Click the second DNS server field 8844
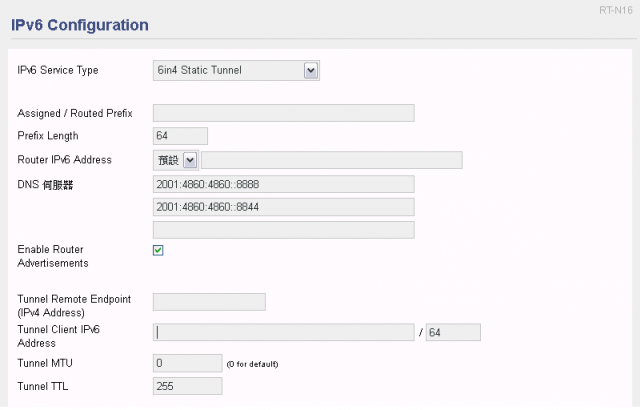Viewport: 640px width, 410px height. tap(284, 207)
